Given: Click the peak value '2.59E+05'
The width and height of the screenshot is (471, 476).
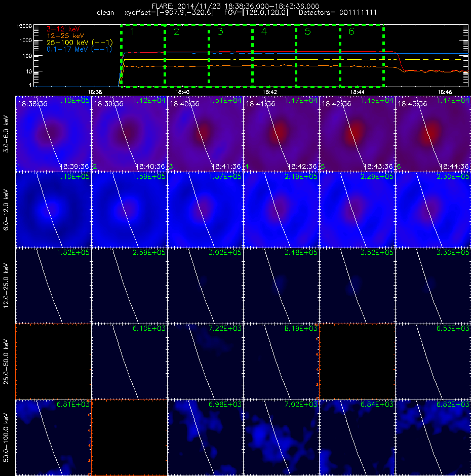Looking at the screenshot, I should pos(149,252).
